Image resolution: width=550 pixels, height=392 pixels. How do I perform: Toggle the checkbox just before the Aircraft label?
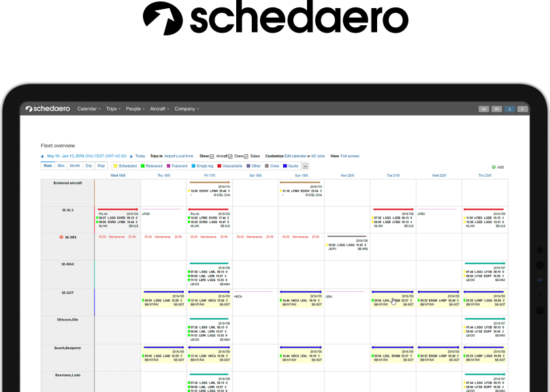tap(212, 157)
